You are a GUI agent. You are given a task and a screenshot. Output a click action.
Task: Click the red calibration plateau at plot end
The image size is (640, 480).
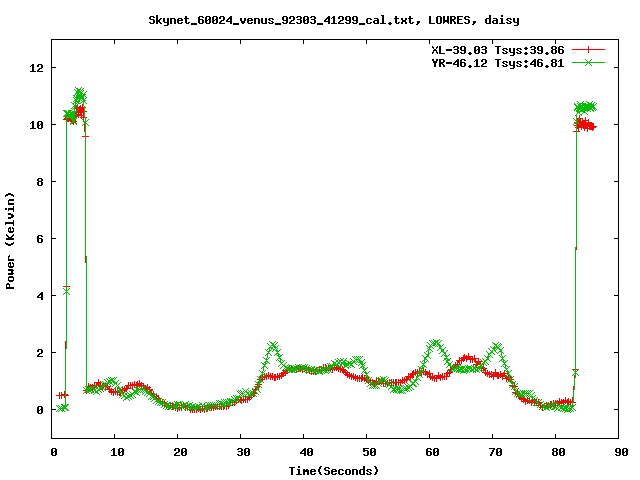click(585, 125)
